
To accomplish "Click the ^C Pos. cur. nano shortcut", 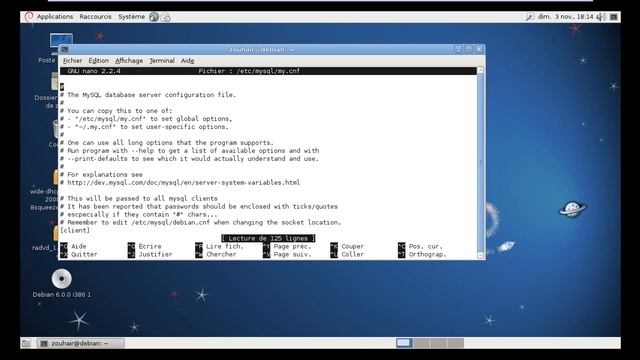I will pos(420,246).
